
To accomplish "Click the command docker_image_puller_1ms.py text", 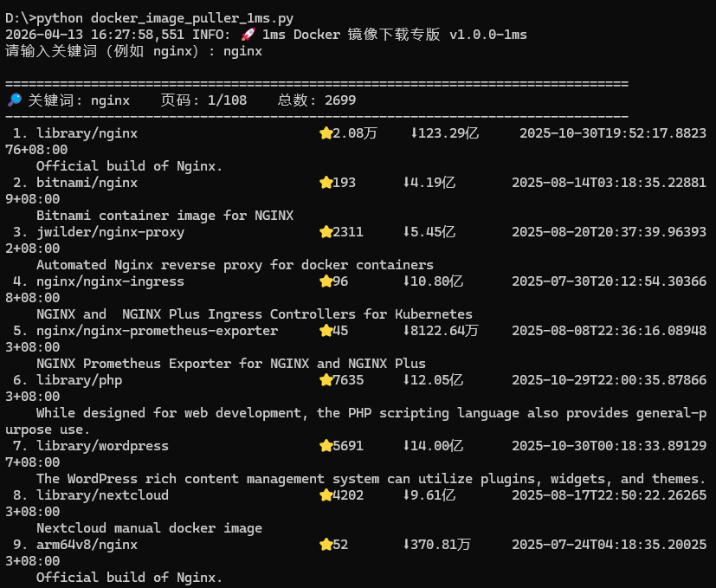I will (192, 18).
